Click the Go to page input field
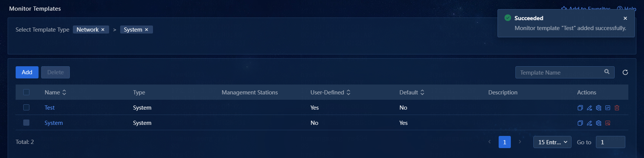Viewport: 644px width, 158px height. [x=610, y=142]
